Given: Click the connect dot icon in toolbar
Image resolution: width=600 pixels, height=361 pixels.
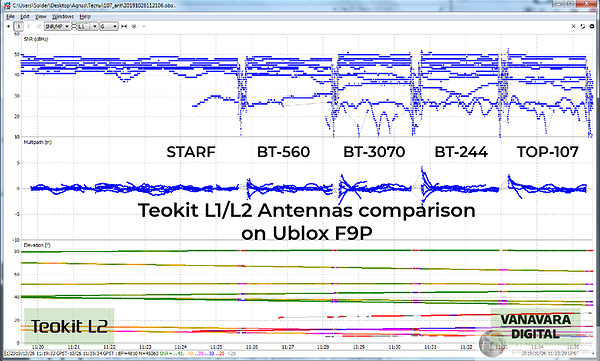Looking at the screenshot, I should [x=9, y=26].
